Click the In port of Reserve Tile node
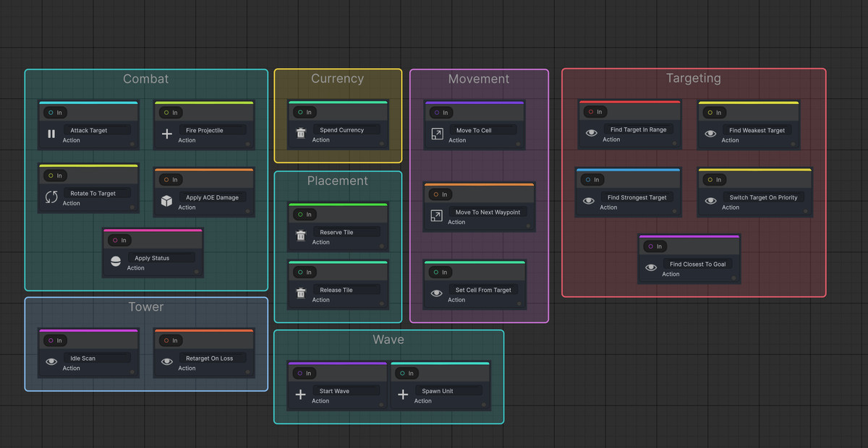868x448 pixels. point(304,215)
